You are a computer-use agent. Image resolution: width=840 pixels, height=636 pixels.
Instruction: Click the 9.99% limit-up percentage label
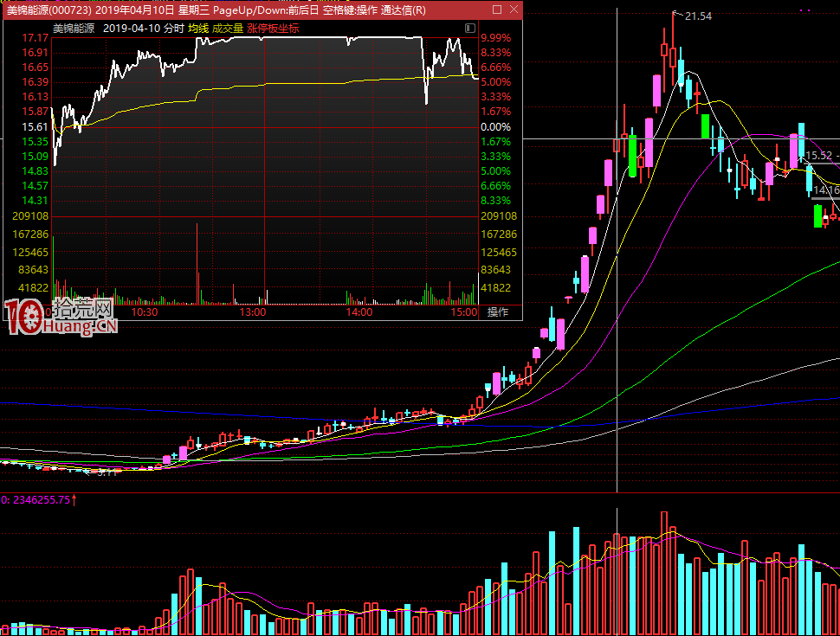495,38
